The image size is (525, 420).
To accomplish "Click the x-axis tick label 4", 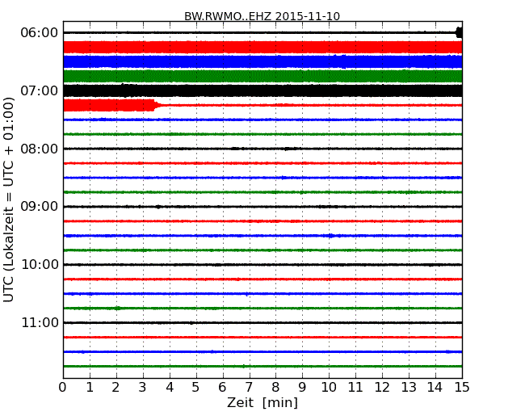I will point(170,387).
